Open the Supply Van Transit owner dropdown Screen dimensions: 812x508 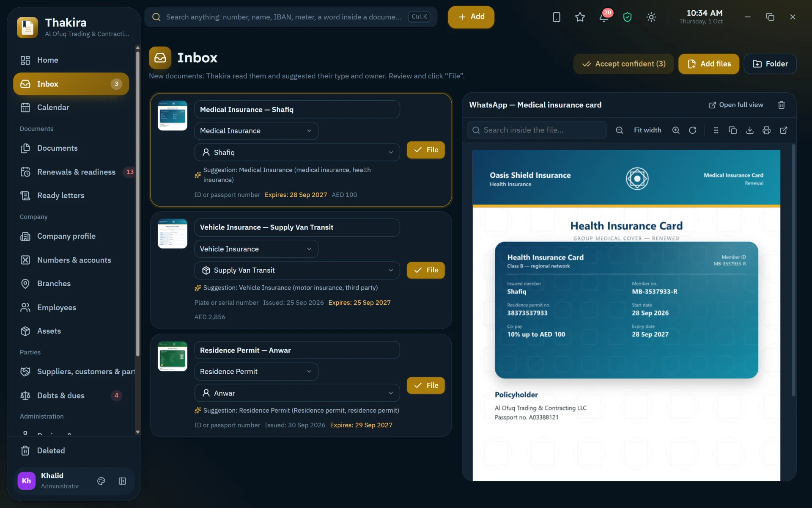[x=297, y=270]
